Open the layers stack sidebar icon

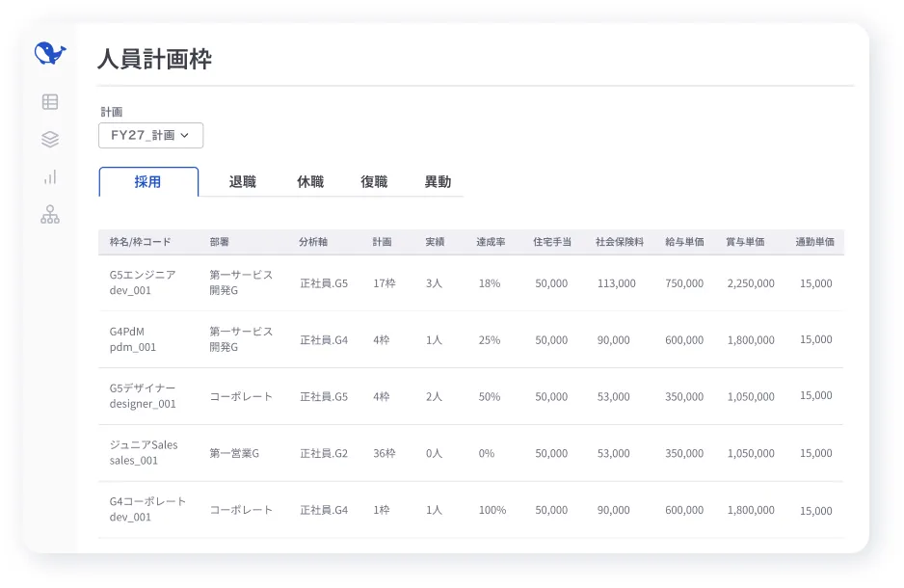click(x=50, y=139)
